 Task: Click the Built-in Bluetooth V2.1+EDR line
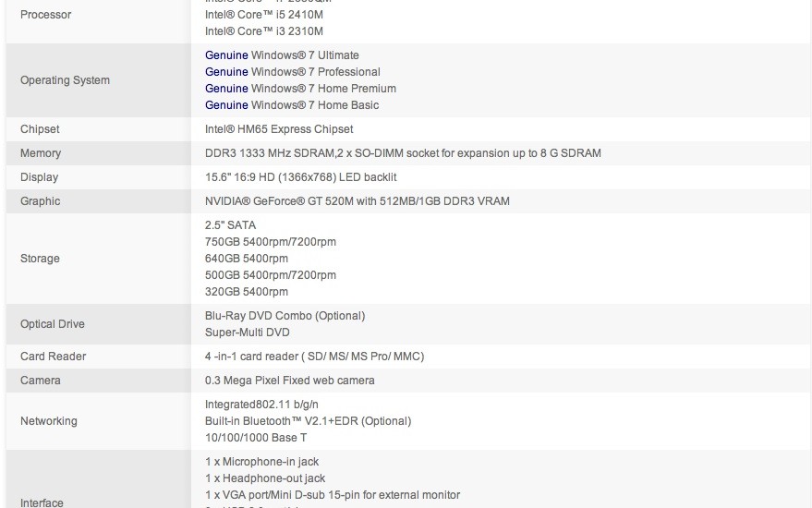[308, 421]
